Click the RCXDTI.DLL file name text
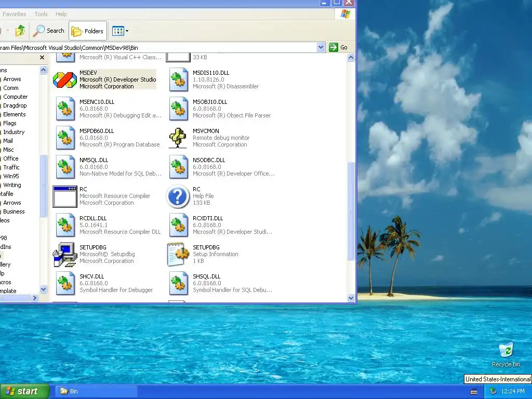Screen dimensions: 532x399 tap(208, 218)
